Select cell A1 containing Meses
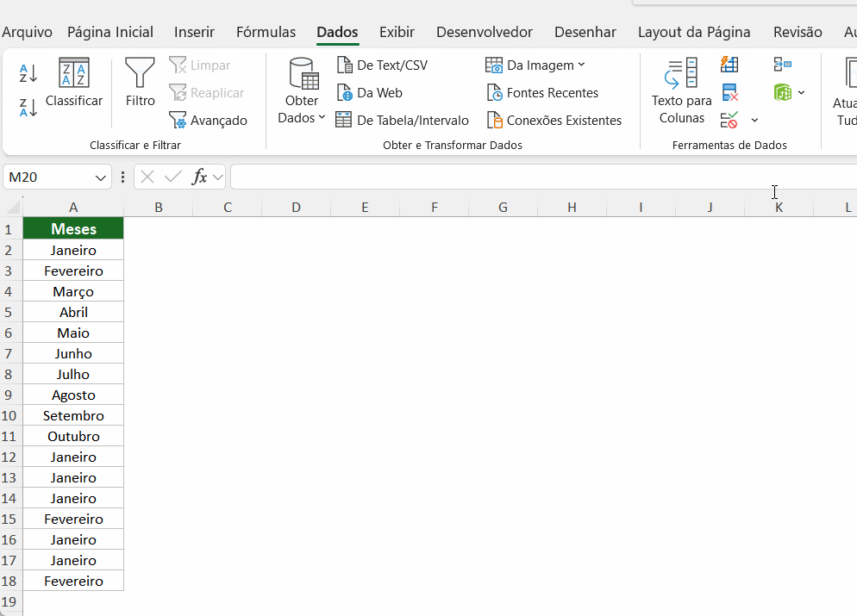 [72, 228]
